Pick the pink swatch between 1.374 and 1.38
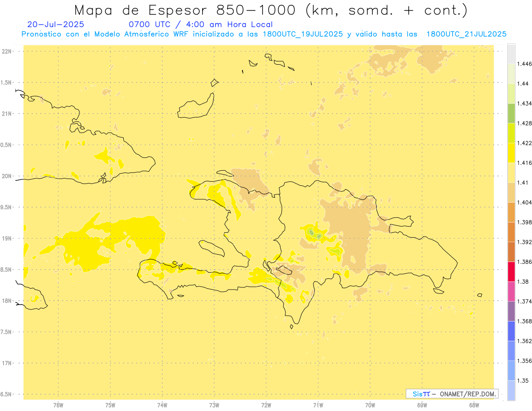Image resolution: width=532 pixels, height=411 pixels. (x=511, y=291)
